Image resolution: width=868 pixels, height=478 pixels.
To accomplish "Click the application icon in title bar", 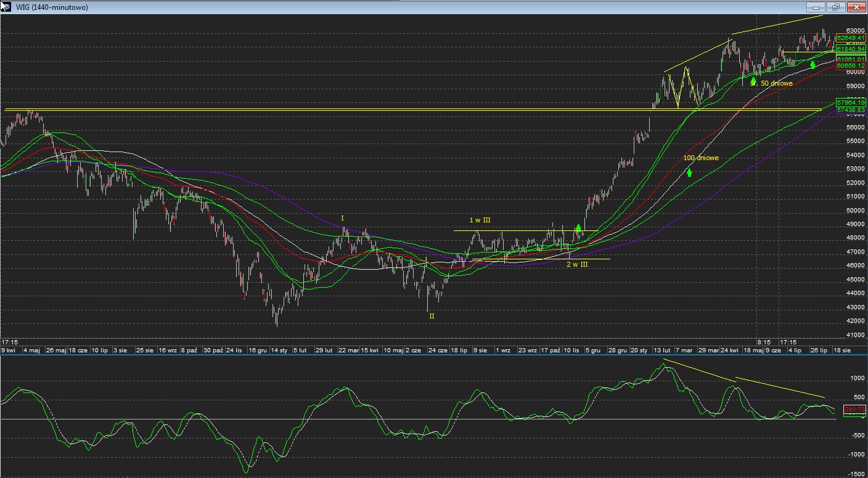I will click(x=6, y=7).
